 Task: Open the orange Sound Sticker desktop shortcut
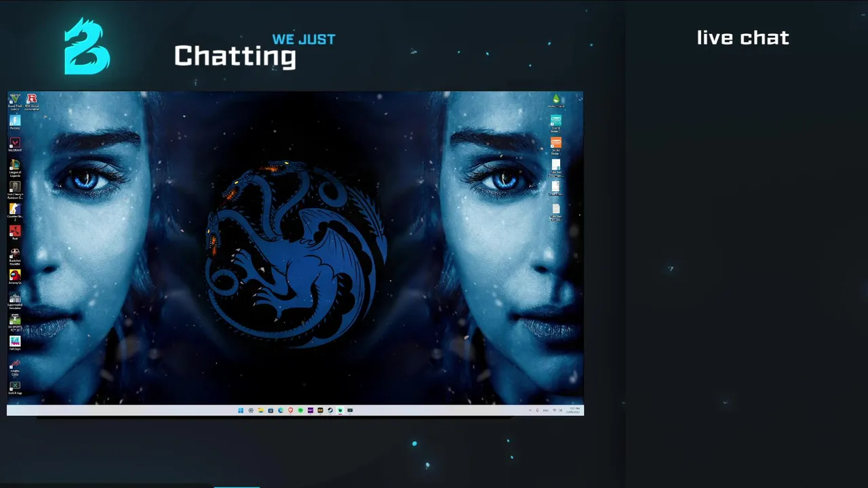click(556, 145)
